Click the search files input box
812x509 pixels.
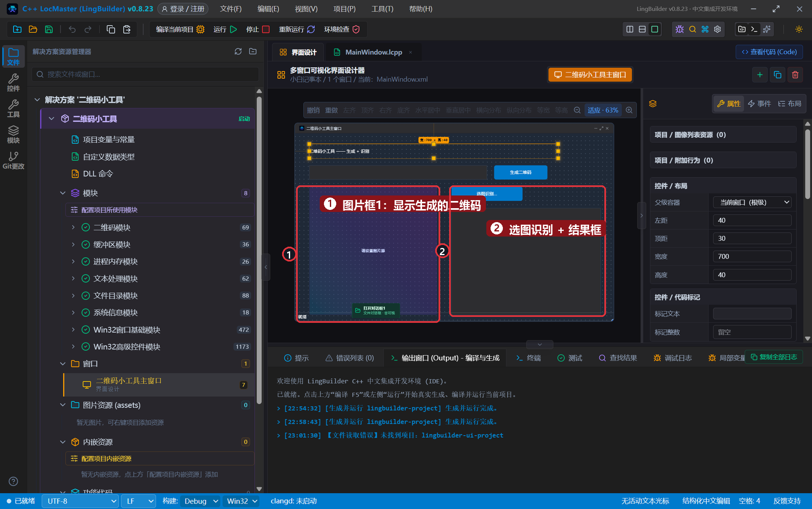point(145,74)
